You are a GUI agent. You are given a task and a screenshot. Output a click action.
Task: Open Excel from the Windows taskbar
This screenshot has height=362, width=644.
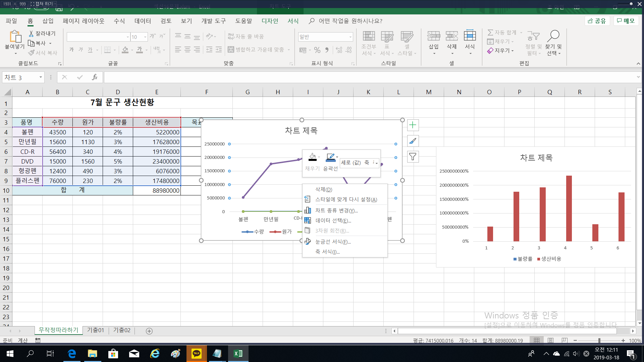click(238, 354)
